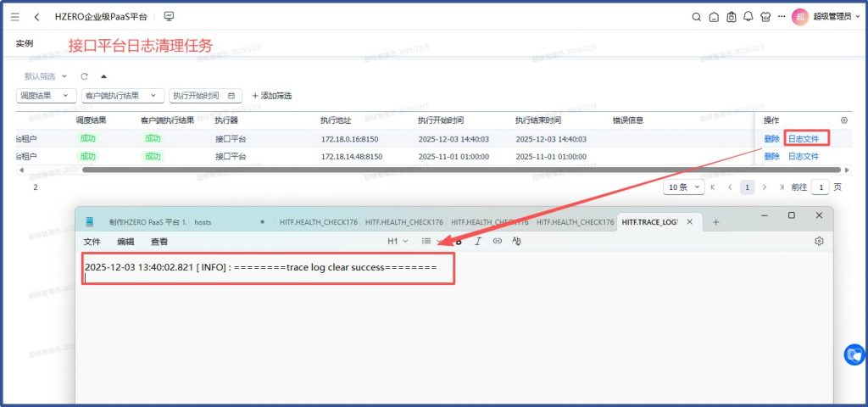This screenshot has width=868, height=407.
Task: Open the notification bell in the header
Action: [748, 16]
